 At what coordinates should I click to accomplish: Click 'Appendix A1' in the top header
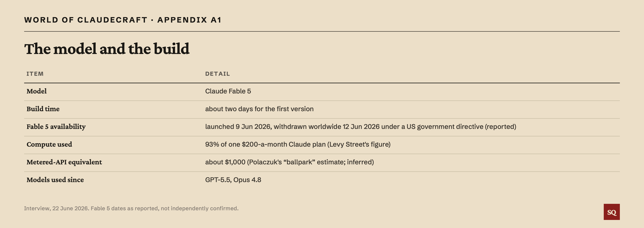189,20
